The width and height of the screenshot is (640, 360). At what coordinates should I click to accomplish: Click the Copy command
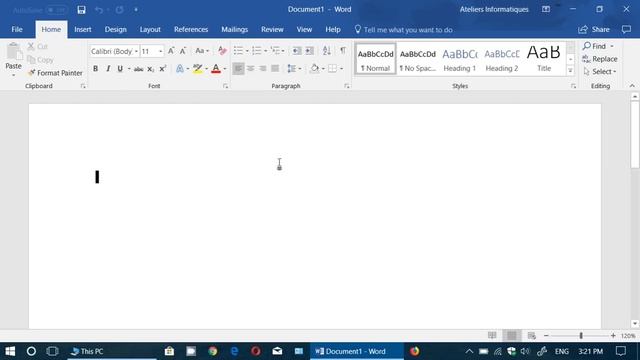click(40, 60)
